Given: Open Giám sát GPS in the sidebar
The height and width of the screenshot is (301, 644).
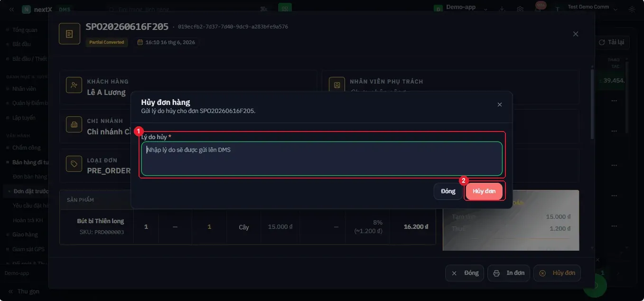Looking at the screenshot, I should pos(28,249).
